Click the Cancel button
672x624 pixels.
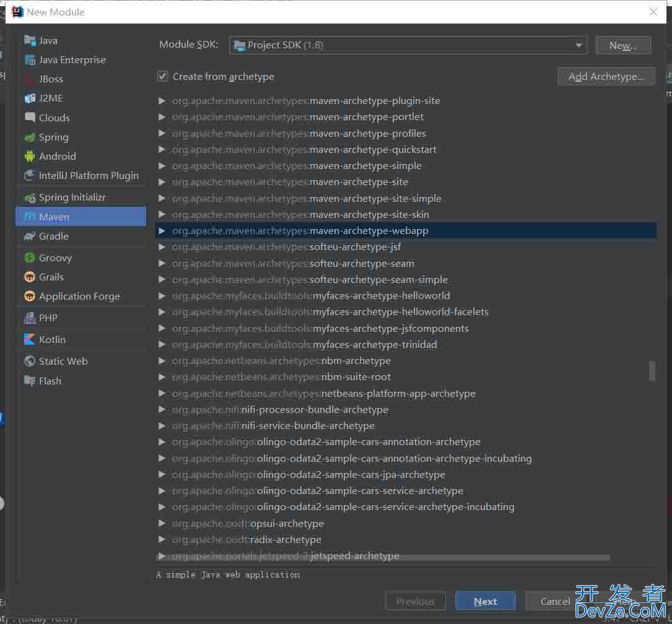pyautogui.click(x=555, y=601)
